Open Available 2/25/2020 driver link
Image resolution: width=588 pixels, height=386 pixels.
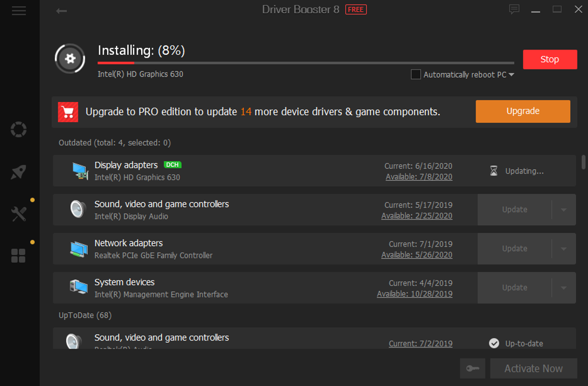point(417,216)
